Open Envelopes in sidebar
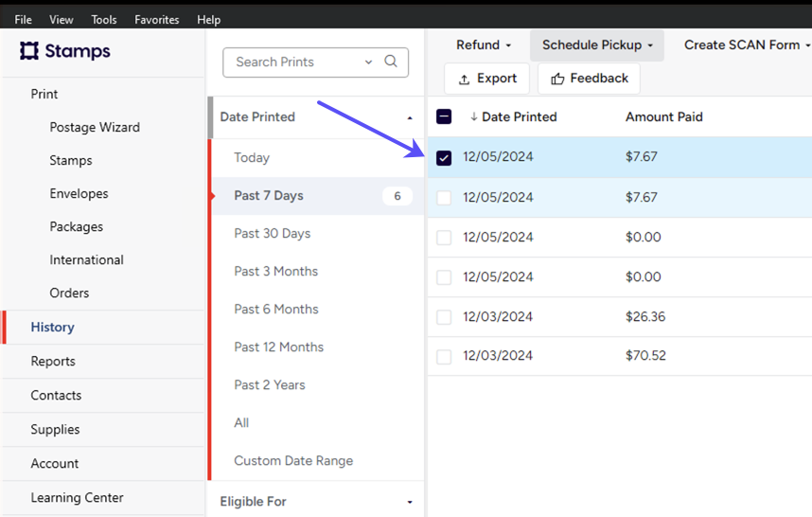 coord(79,194)
